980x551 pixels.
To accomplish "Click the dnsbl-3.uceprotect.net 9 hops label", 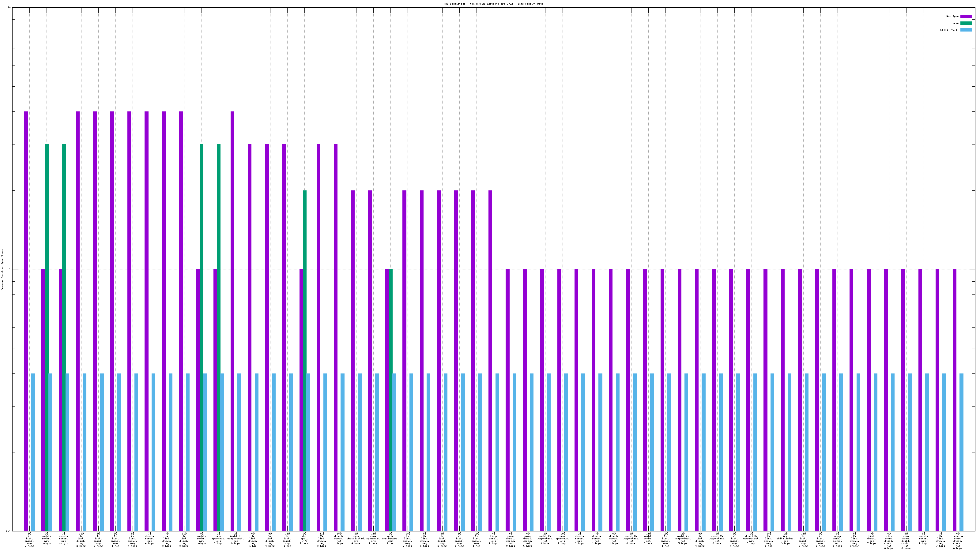I will [236, 538].
